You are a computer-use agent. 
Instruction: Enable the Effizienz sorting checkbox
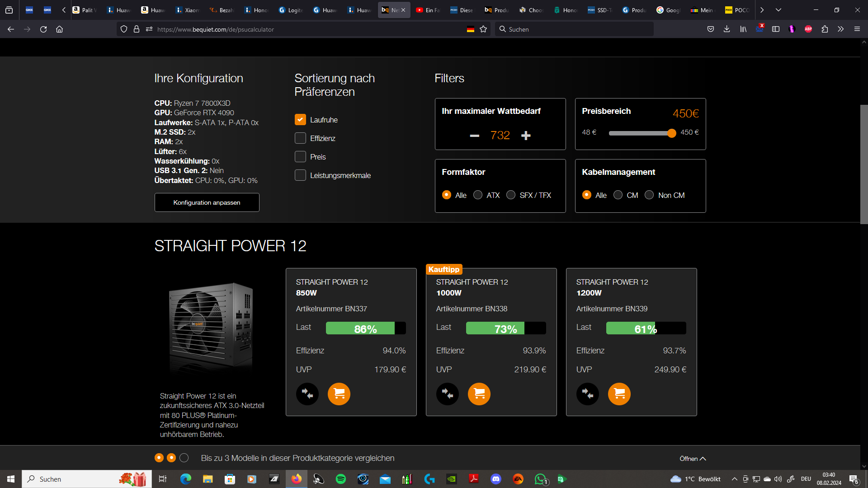(x=300, y=138)
